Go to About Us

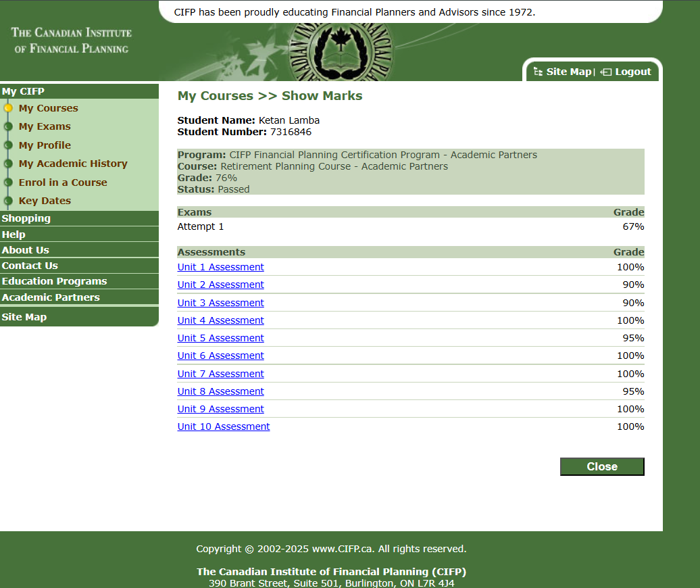click(79, 250)
